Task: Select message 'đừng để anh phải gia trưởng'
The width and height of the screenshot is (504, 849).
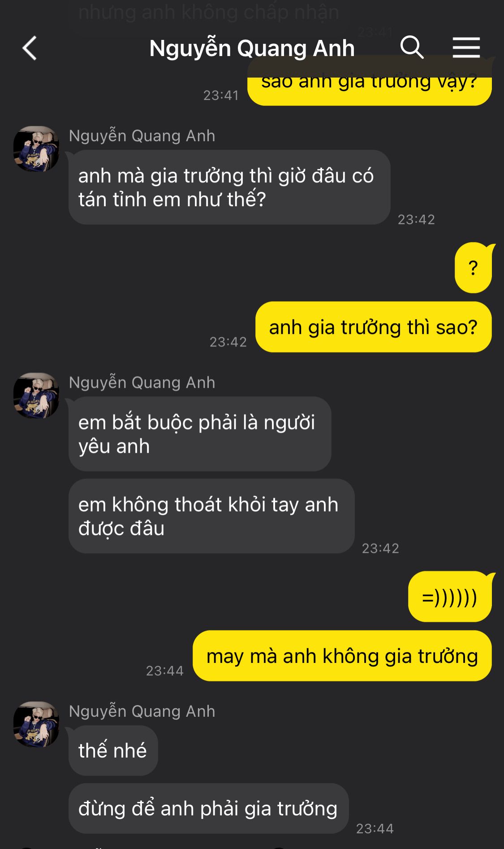Action: [208, 809]
